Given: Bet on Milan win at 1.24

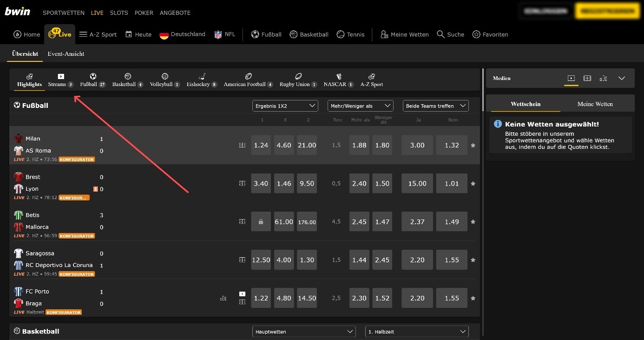Looking at the screenshot, I should coord(261,145).
